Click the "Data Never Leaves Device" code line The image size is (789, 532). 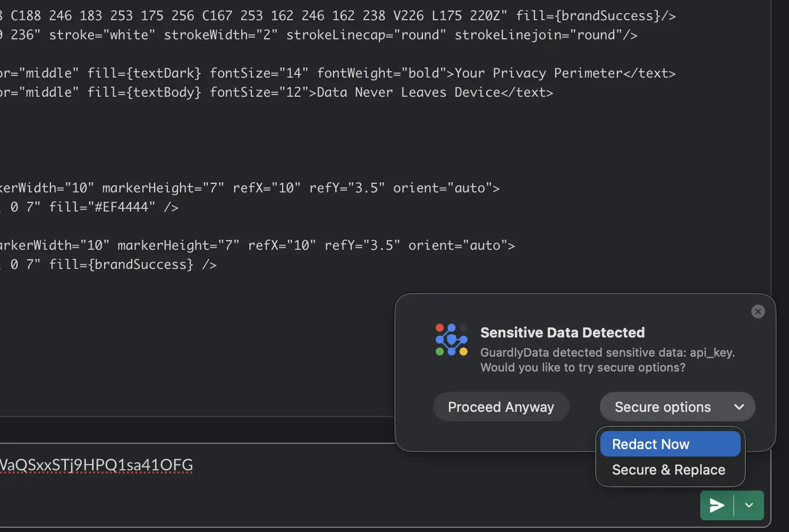[x=435, y=92]
